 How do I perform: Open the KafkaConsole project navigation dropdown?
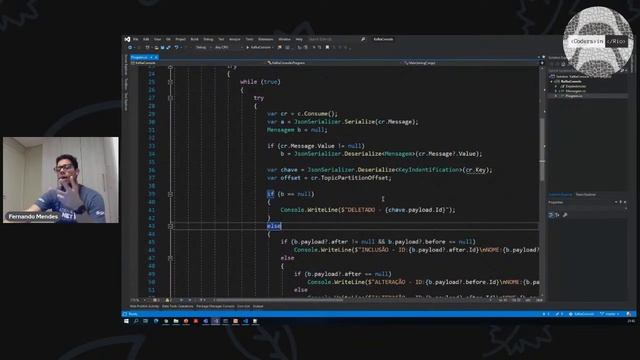coord(197,63)
